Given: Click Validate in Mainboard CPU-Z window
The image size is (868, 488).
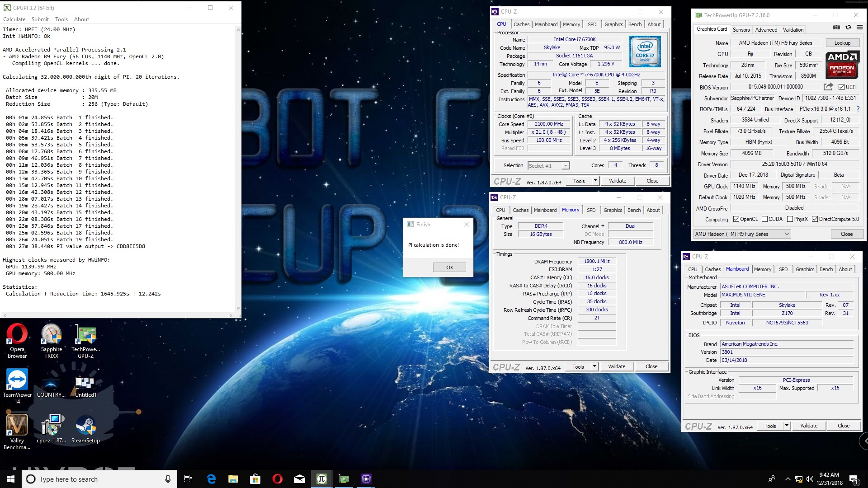Looking at the screenshot, I should coord(809,426).
